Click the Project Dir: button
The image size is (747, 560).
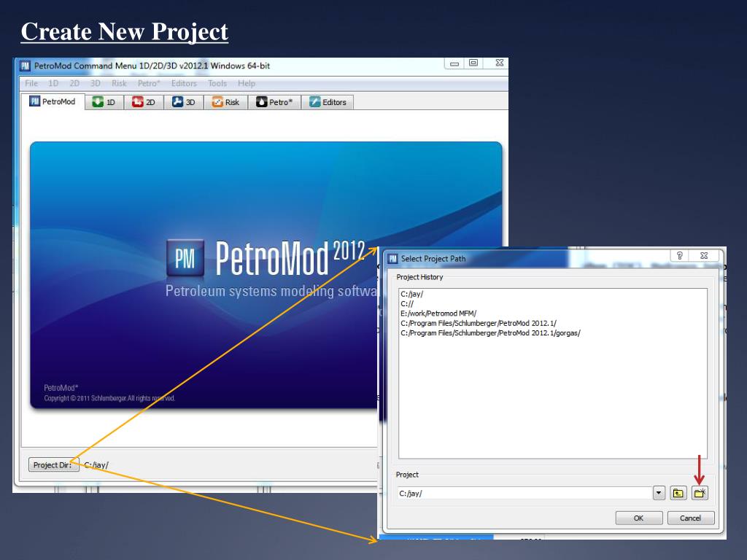click(53, 464)
